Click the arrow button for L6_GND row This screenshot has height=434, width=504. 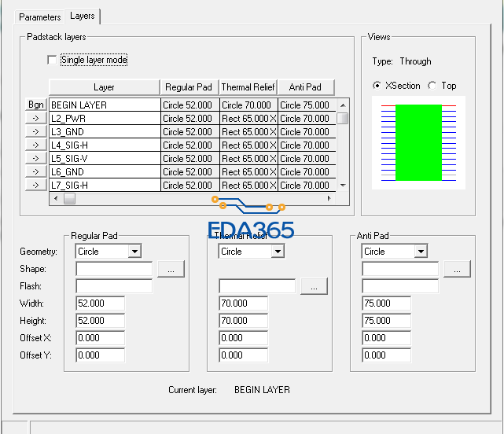36,171
